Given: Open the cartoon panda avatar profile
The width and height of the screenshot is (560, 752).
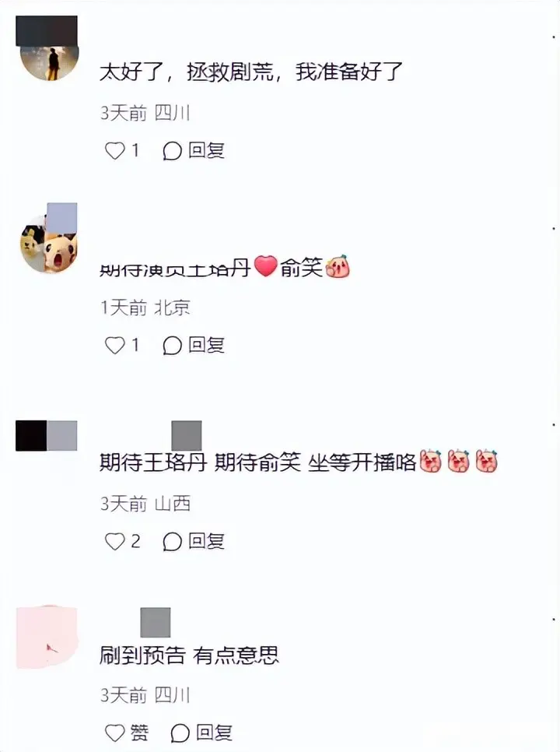Looking at the screenshot, I should pos(49,242).
